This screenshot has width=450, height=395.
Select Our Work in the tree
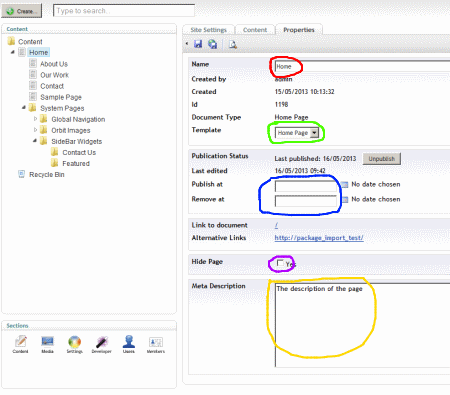pos(55,75)
